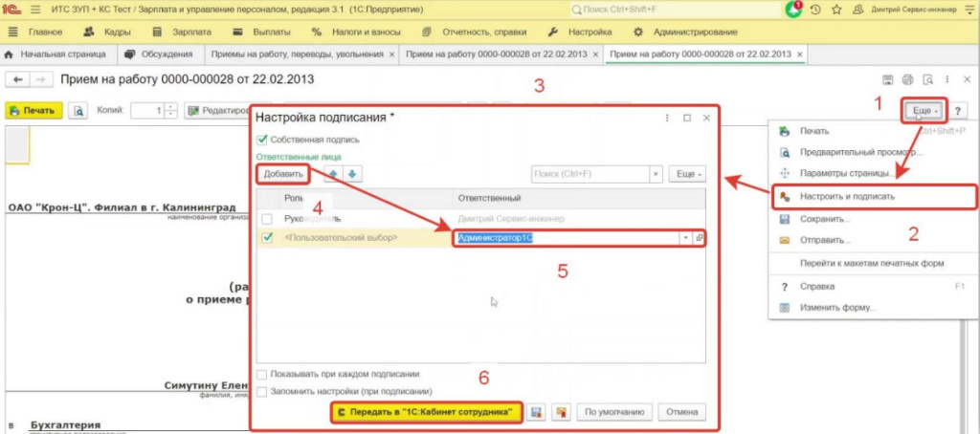Open the history clock icon
Image resolution: width=980 pixels, height=434 pixels.
coord(815,10)
